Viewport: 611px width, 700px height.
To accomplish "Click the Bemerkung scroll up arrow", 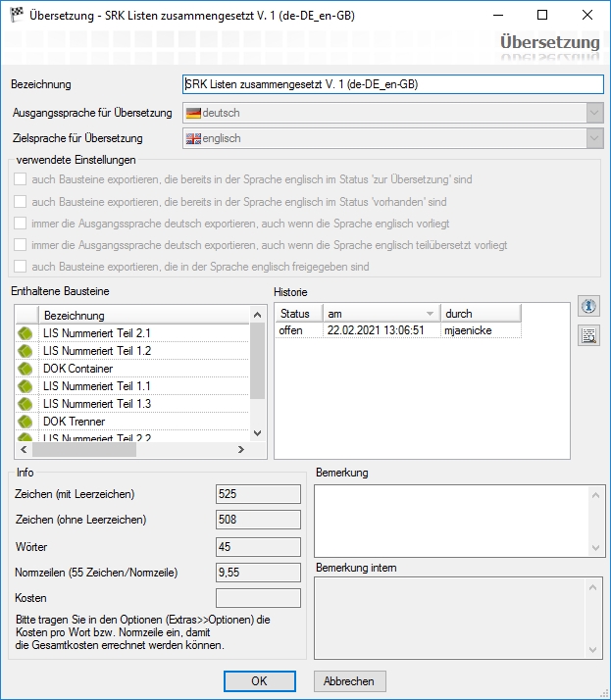I will coord(596,495).
